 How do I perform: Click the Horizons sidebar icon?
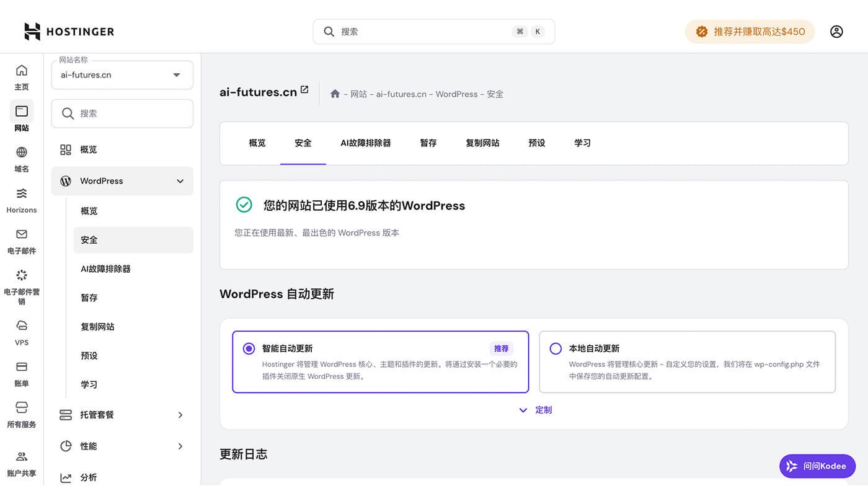pos(21,200)
